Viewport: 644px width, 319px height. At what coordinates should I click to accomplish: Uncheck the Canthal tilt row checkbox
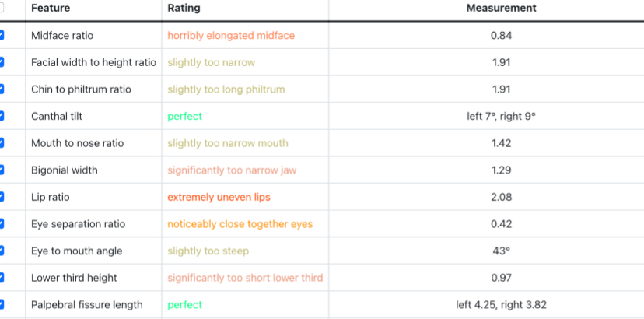tap(2, 116)
